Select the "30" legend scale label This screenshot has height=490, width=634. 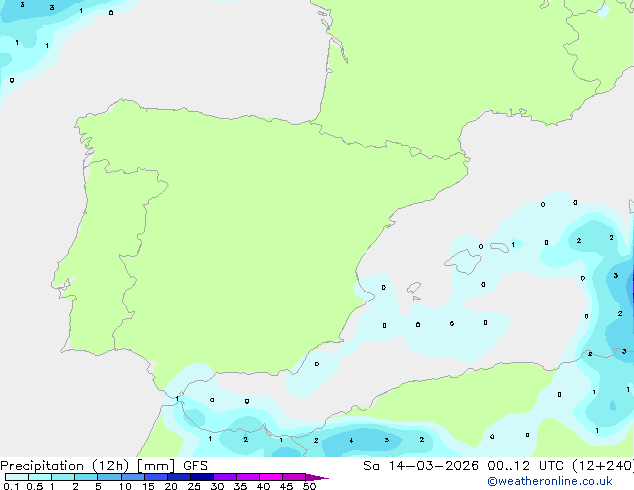click(217, 486)
